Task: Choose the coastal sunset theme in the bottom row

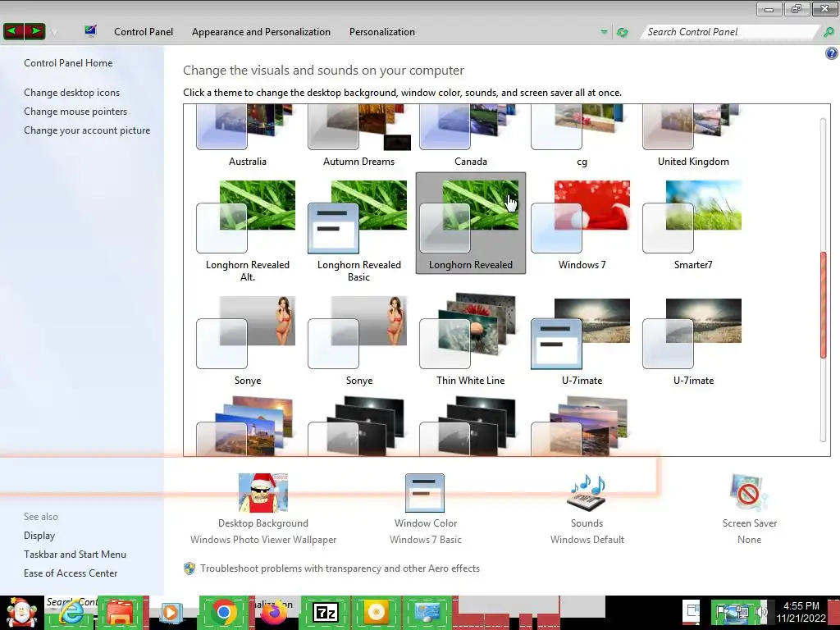Action: click(x=582, y=426)
